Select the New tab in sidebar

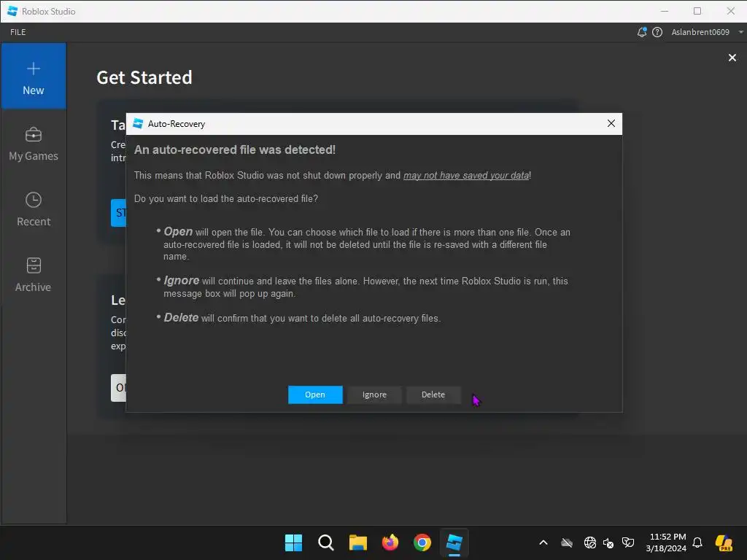(x=34, y=76)
